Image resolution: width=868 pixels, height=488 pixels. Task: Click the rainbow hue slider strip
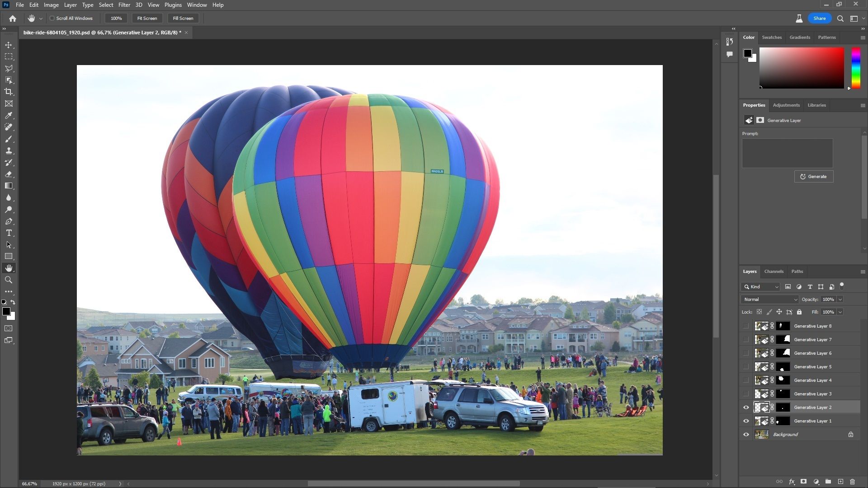click(856, 68)
